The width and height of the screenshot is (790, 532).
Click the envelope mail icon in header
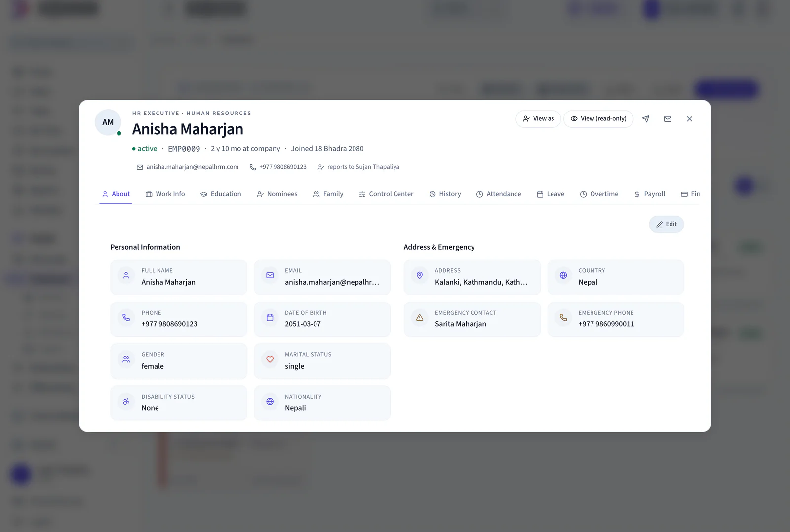click(668, 119)
